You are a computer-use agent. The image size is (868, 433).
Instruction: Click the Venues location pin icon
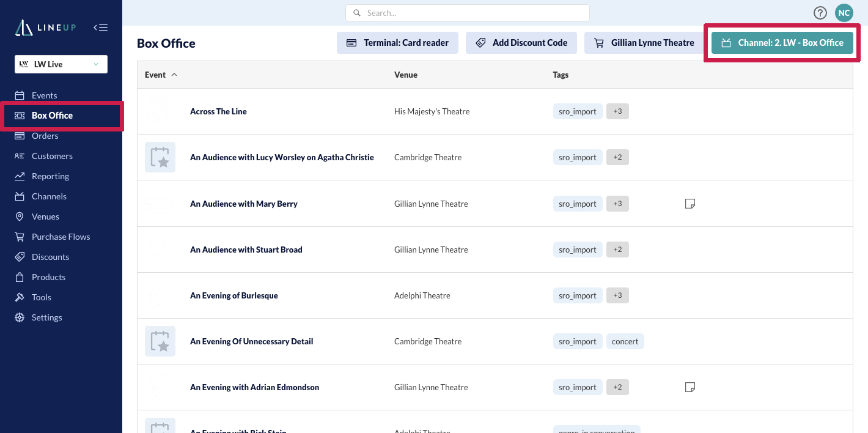(x=20, y=216)
